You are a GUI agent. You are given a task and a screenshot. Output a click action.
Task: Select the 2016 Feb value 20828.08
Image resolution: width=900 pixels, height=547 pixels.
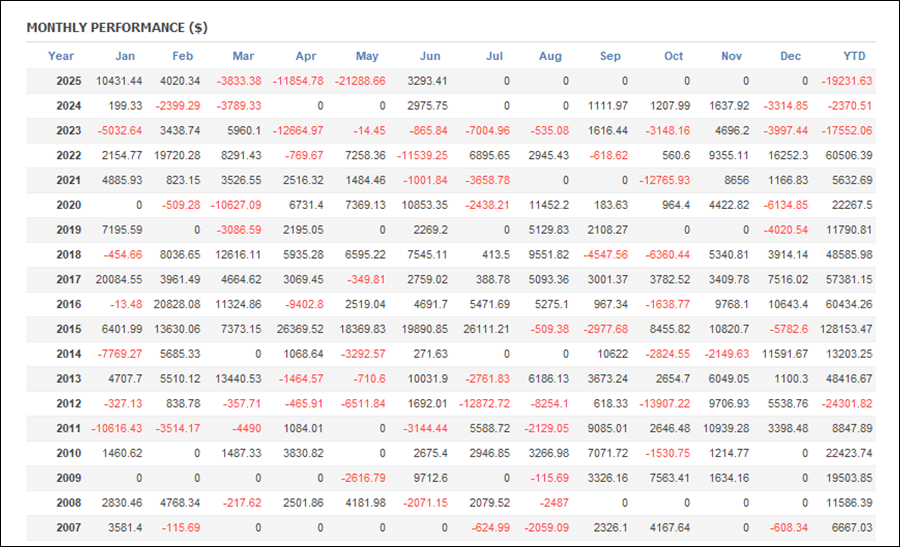[x=177, y=305]
